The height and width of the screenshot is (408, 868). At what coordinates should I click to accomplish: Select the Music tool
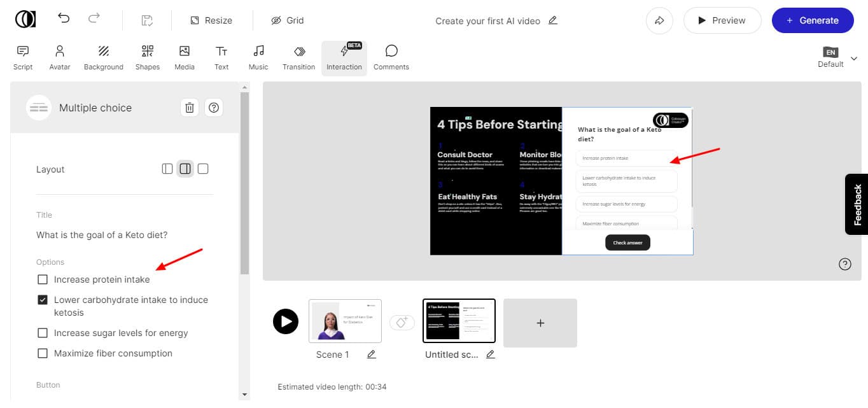tap(258, 57)
